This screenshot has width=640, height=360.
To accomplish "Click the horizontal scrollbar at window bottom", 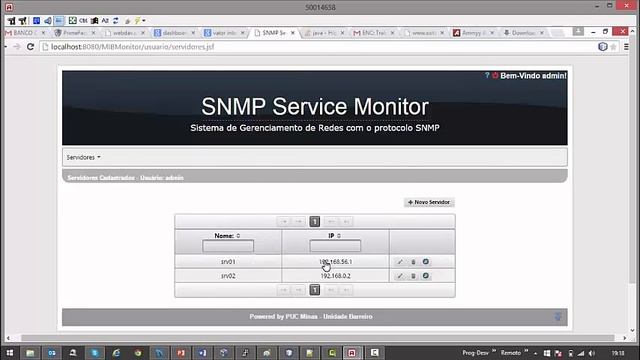I will tap(318, 338).
